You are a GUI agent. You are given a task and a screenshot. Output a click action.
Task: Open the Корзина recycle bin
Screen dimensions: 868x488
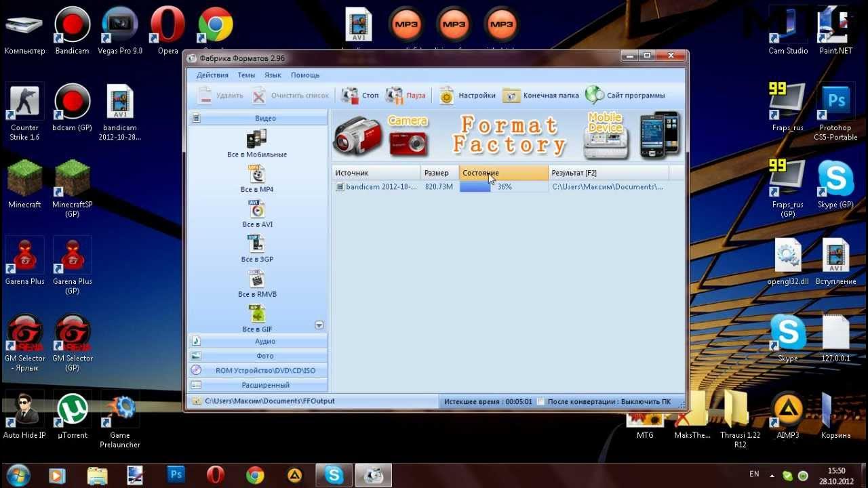point(835,415)
